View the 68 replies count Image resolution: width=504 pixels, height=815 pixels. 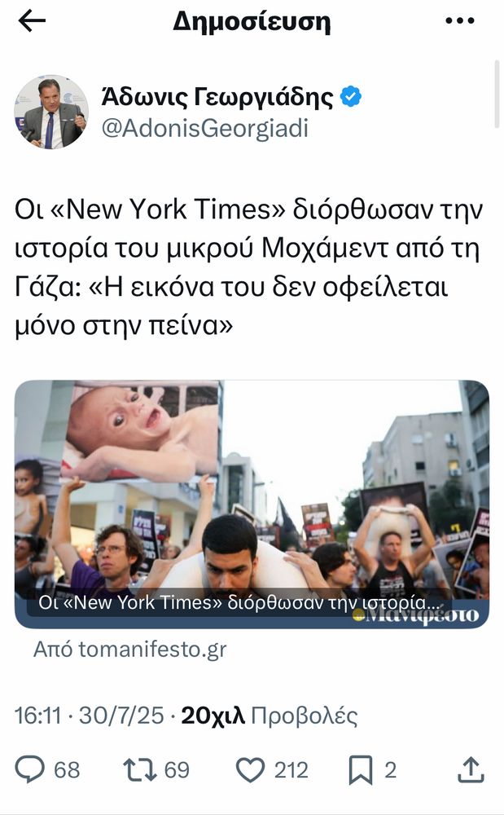click(x=67, y=770)
